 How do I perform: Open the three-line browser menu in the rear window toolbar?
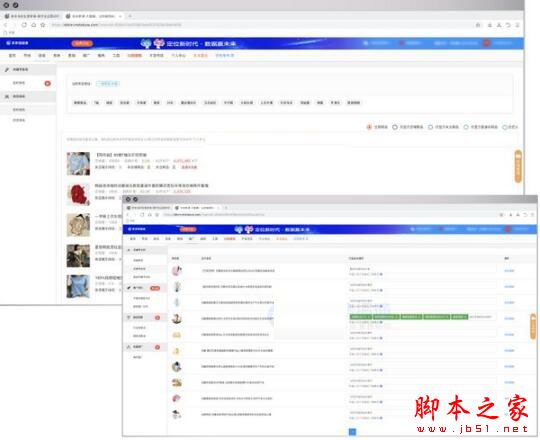[x=517, y=25]
